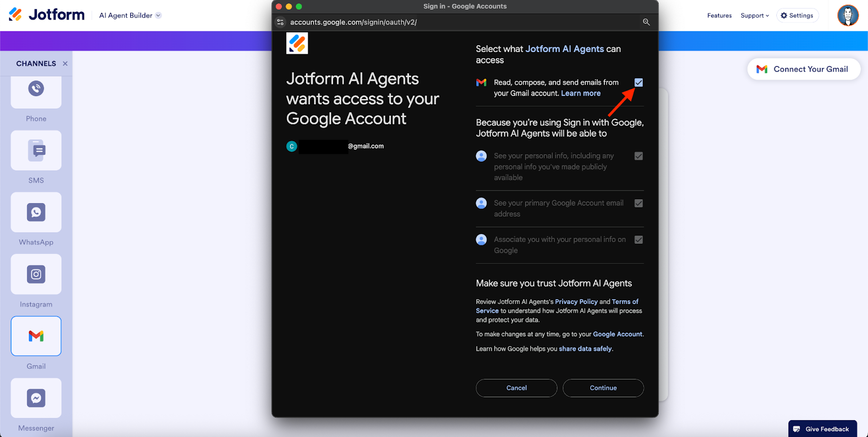868x437 pixels.
Task: Click person icon beside primary email permission
Action: tap(481, 203)
